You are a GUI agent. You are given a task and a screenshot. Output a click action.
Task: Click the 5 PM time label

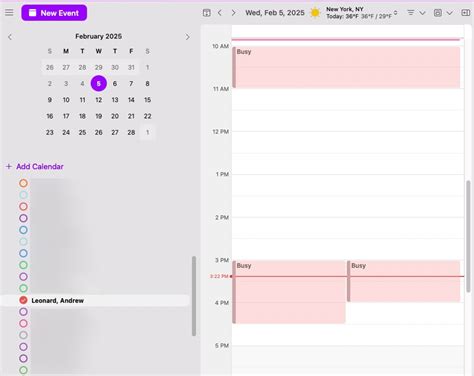tap(222, 346)
